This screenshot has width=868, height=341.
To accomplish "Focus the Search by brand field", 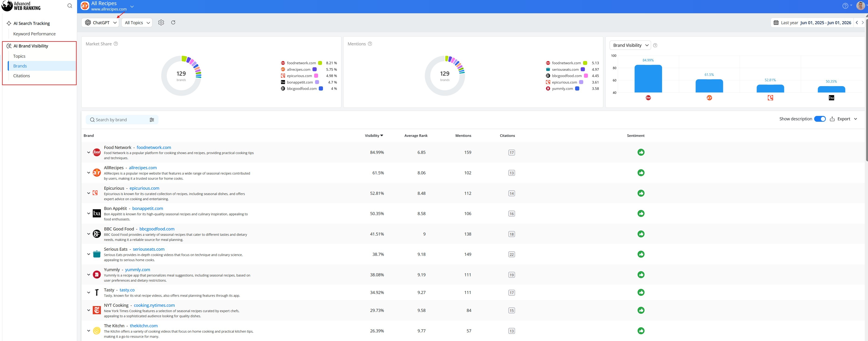I will click(122, 120).
